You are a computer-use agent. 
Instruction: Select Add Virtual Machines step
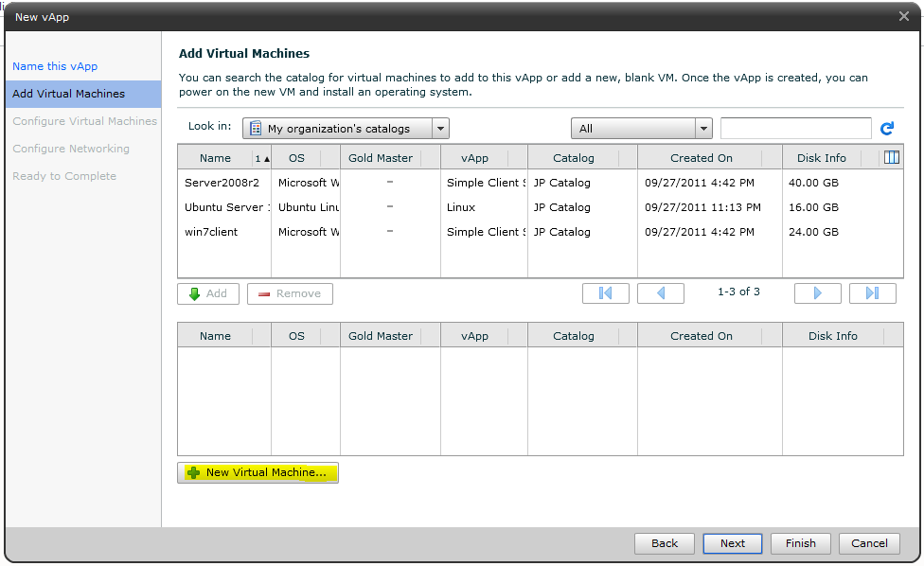click(83, 94)
